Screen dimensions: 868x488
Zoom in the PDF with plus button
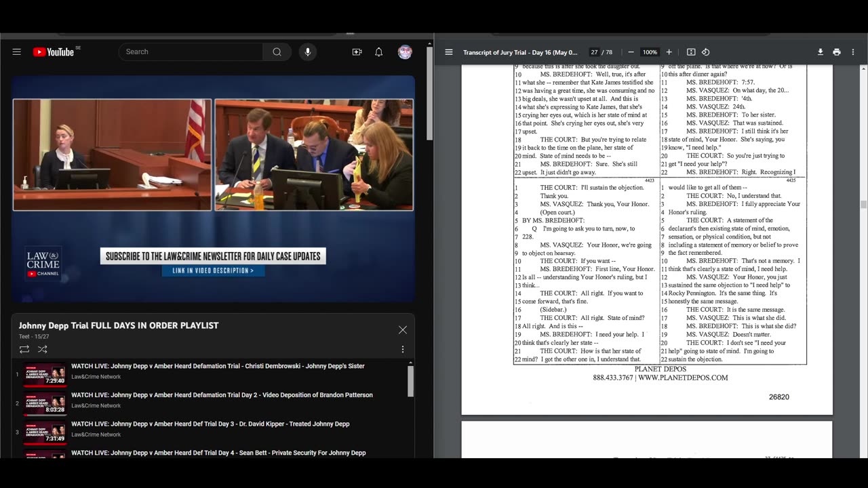click(x=669, y=52)
